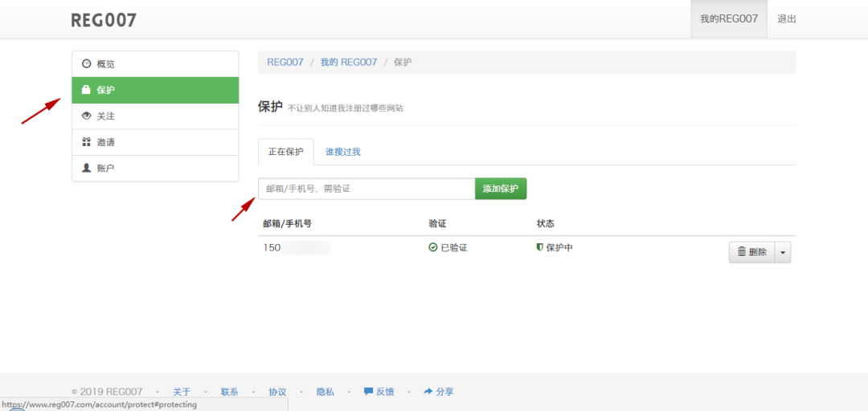This screenshot has width=868, height=411.
Task: Click the gift icon beside 邀请
Action: [86, 142]
